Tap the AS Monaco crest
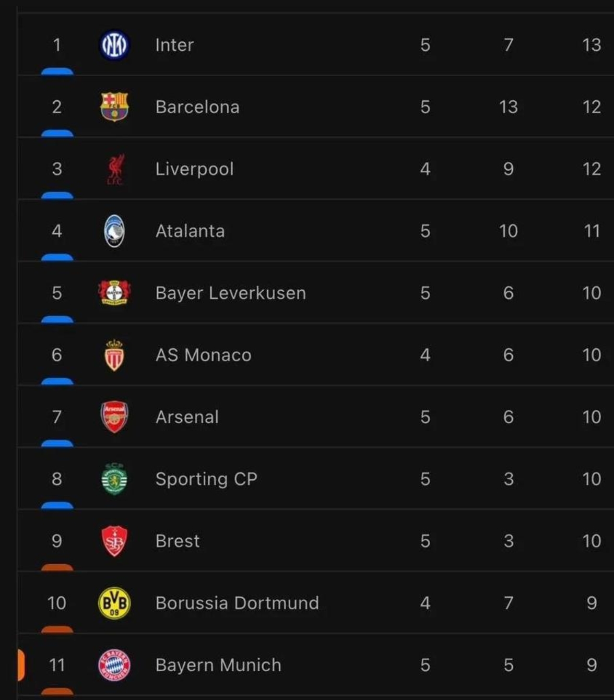The width and height of the screenshot is (614, 700). click(x=114, y=355)
